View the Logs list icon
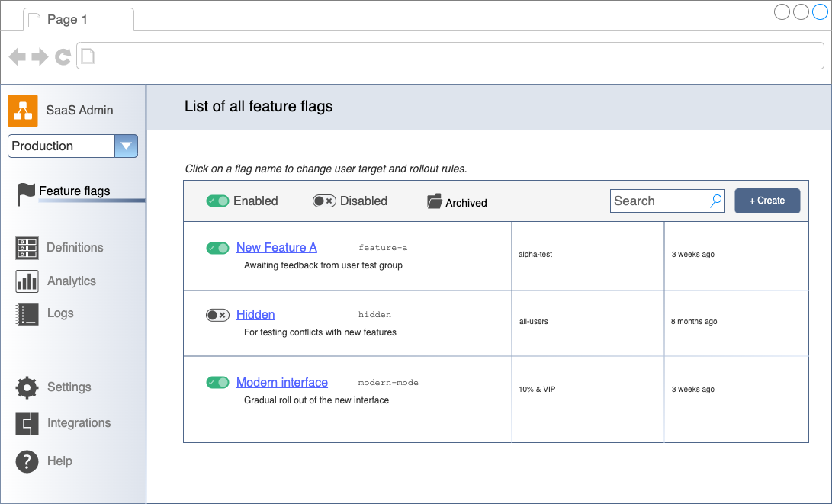Image resolution: width=832 pixels, height=504 pixels. [x=27, y=313]
